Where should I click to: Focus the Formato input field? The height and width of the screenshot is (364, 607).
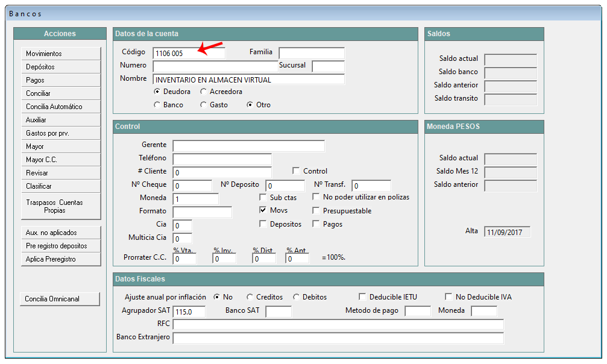coord(203,212)
